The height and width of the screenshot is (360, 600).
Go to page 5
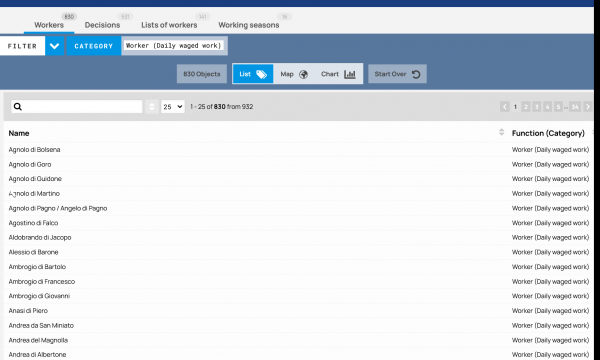click(558, 107)
